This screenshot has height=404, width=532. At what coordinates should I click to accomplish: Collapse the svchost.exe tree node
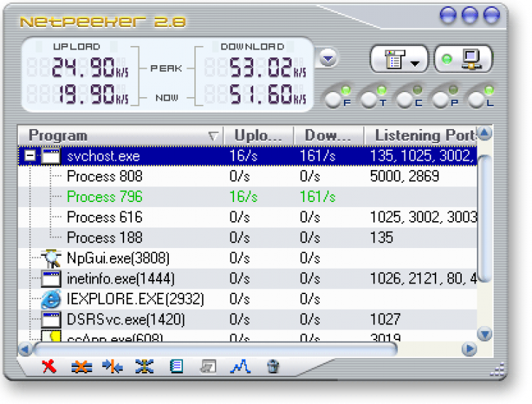[30, 156]
